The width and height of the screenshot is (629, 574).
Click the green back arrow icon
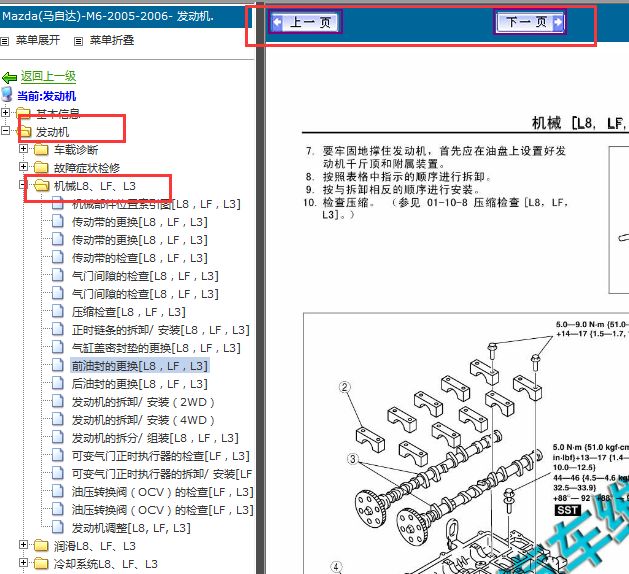click(x=9, y=77)
